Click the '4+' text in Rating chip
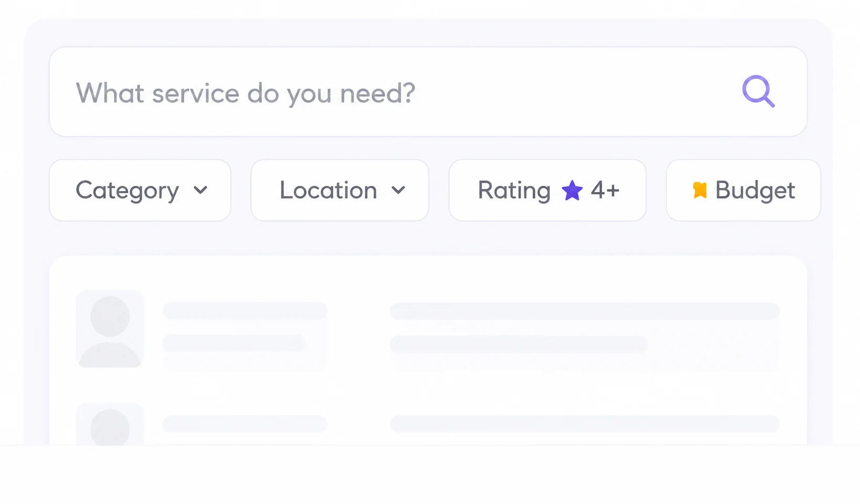860x504 pixels. 605,190
